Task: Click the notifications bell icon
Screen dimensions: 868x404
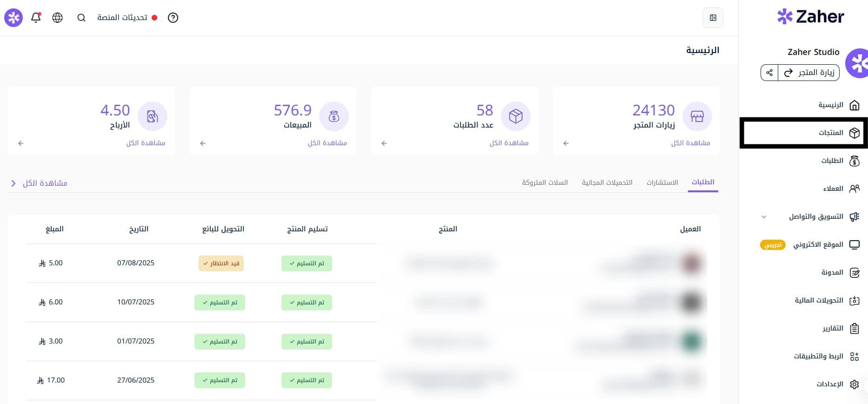Action: 36,18
